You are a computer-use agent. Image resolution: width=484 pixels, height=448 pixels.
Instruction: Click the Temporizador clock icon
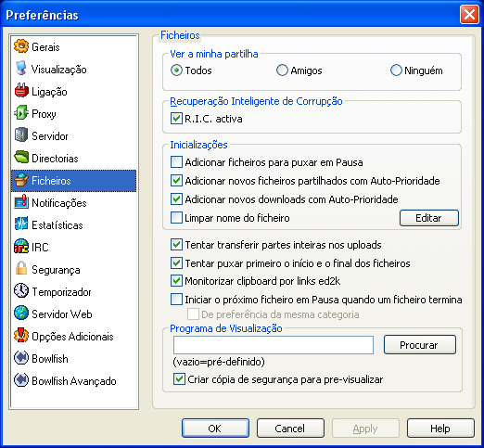pos(21,291)
